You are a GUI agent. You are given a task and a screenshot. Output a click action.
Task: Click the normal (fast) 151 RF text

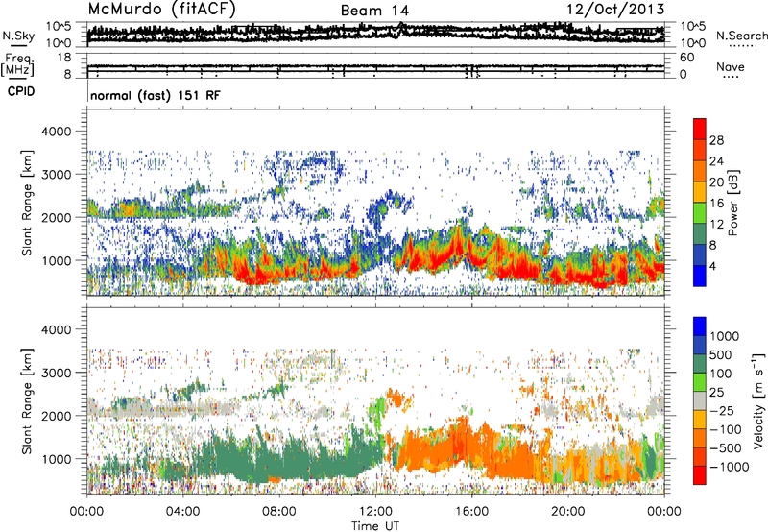coord(156,95)
